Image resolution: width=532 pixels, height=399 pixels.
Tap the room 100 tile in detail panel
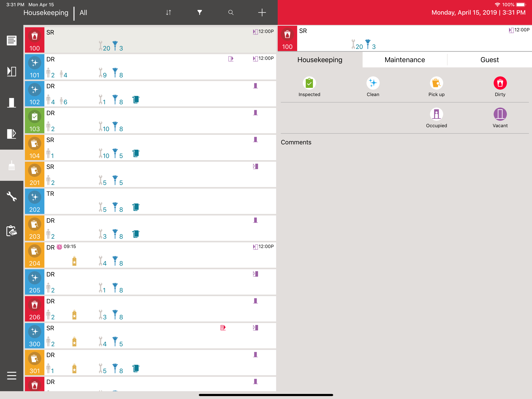287,39
